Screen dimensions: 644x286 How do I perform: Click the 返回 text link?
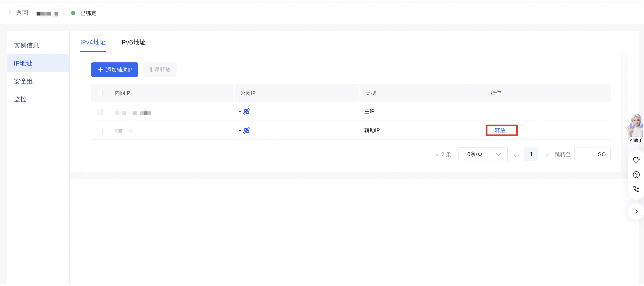click(22, 13)
